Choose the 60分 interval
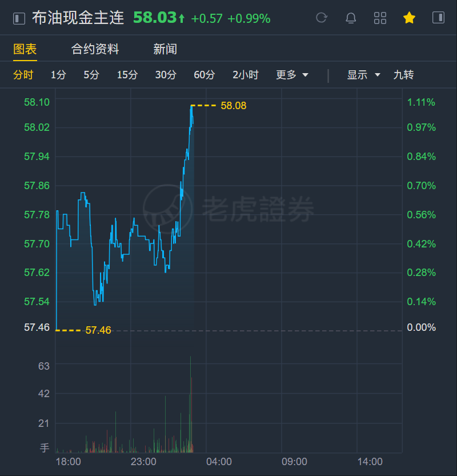This screenshot has width=457, height=476. 205,75
